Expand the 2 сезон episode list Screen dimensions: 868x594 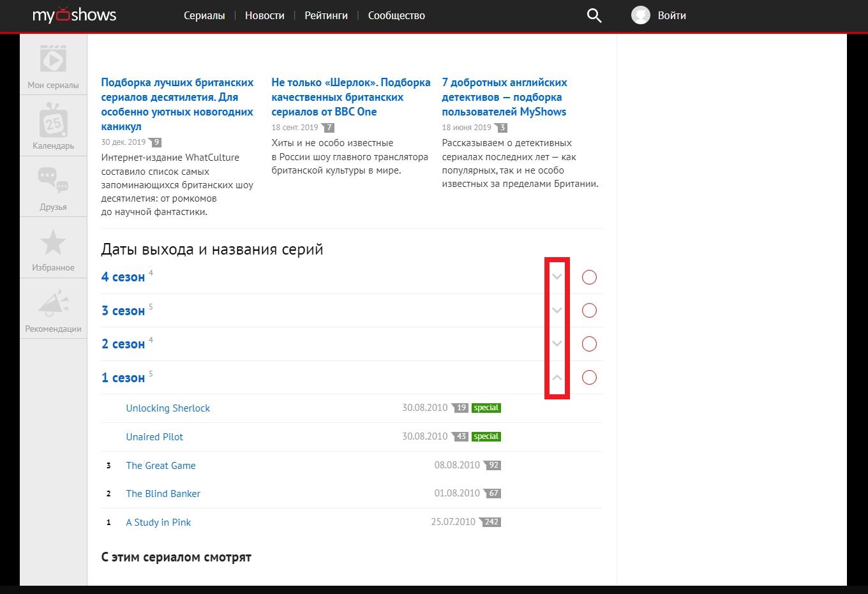click(557, 343)
